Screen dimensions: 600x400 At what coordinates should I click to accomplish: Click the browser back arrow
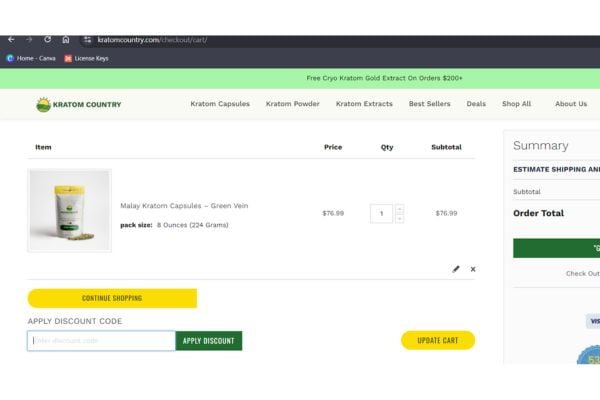point(11,39)
